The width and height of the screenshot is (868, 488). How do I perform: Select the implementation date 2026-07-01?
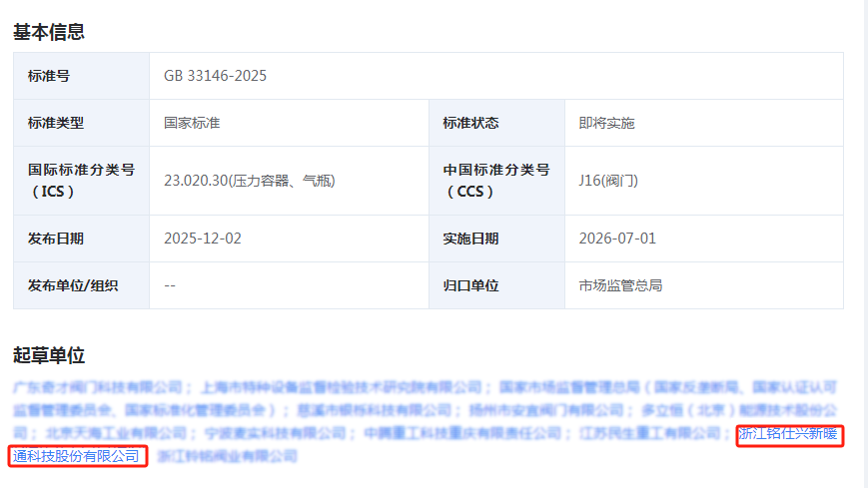617,239
